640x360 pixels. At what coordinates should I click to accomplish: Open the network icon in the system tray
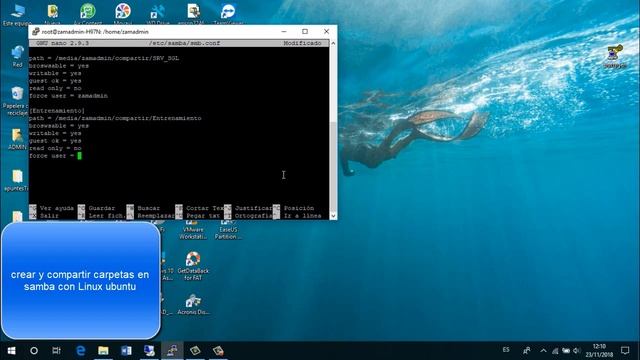[x=555, y=351]
